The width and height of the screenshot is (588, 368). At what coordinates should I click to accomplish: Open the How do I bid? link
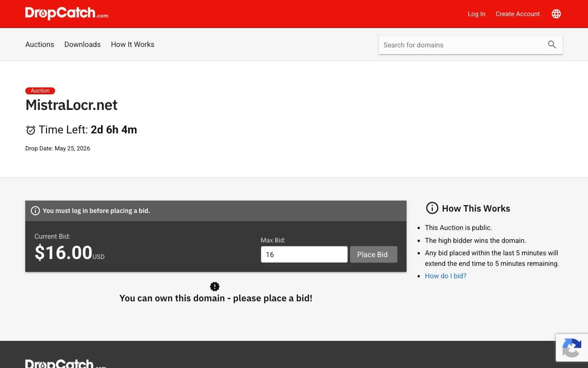(x=446, y=276)
